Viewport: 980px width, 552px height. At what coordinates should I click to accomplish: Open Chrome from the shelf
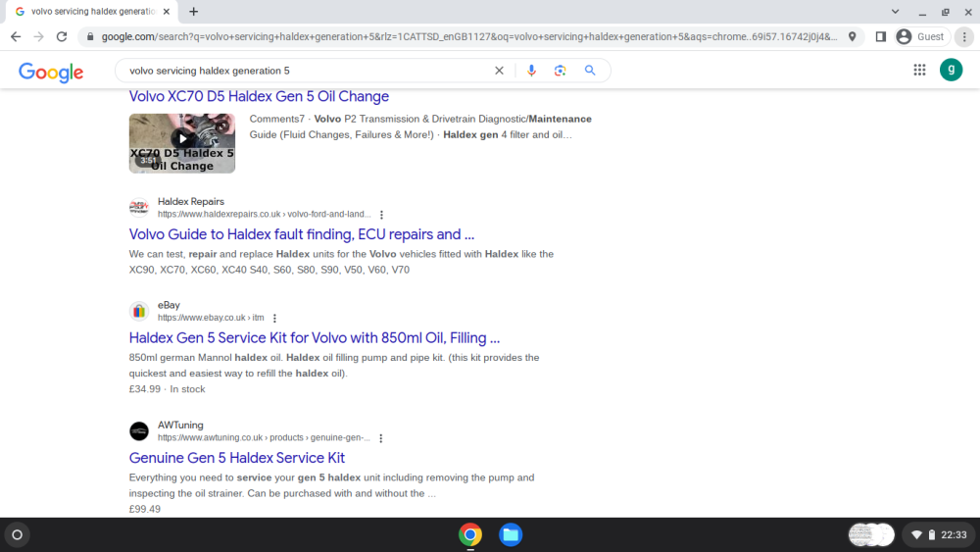pos(470,534)
